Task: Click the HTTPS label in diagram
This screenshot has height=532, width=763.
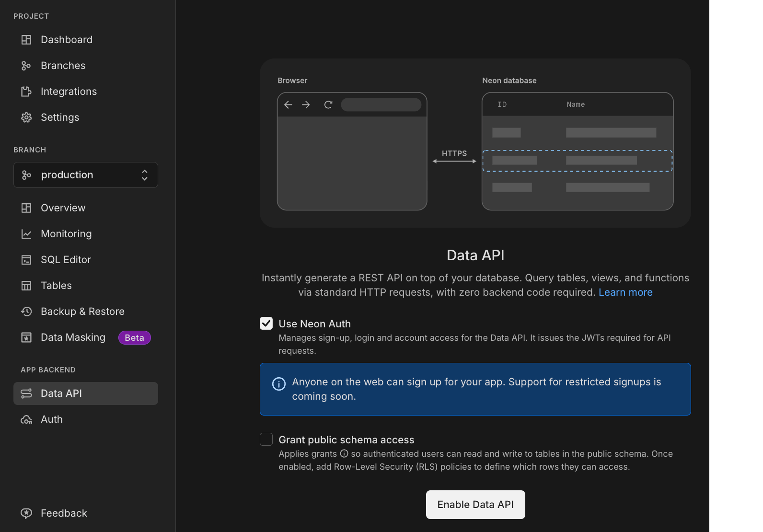Action: (x=454, y=153)
